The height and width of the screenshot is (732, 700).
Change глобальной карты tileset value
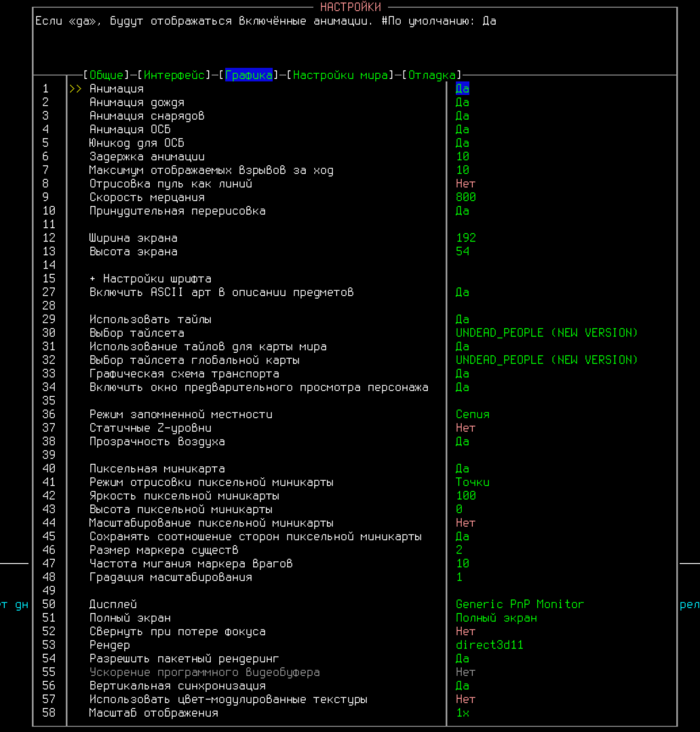[547, 360]
